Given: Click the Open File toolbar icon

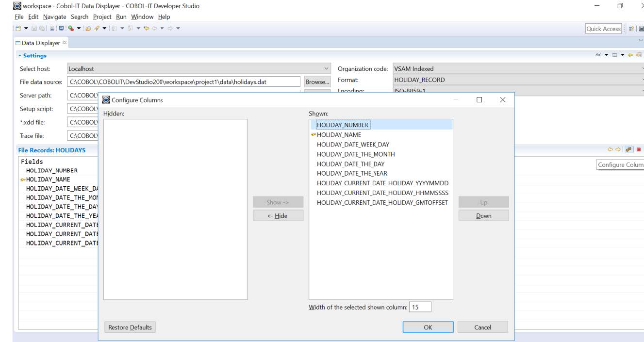Looking at the screenshot, I should click(x=88, y=29).
